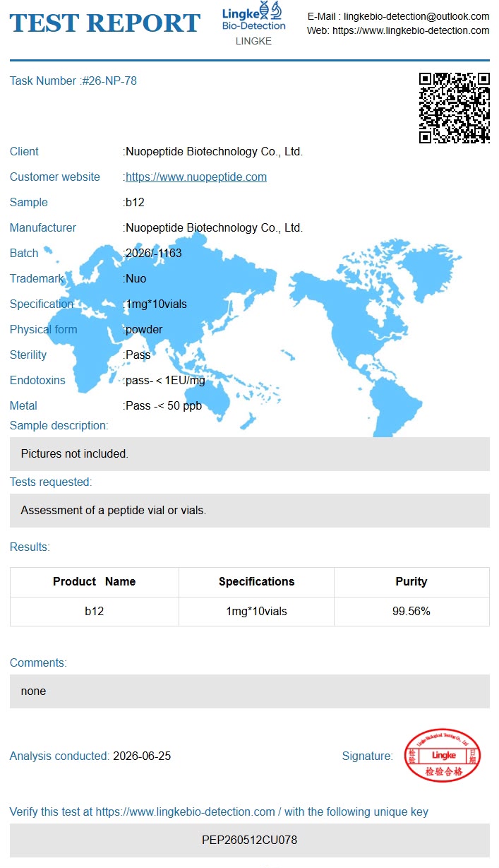Image resolution: width=499 pixels, height=868 pixels.
Task: Select the unique key PEP260512CU078
Action: [249, 840]
